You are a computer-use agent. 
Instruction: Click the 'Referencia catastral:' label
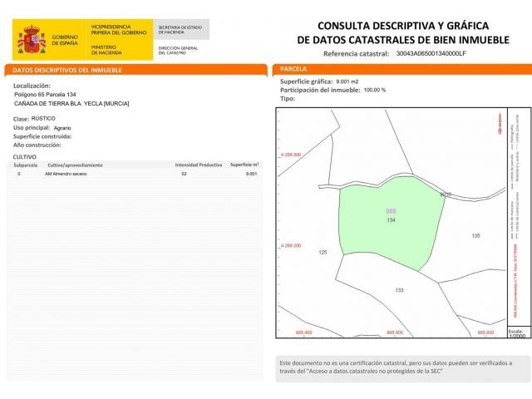click(357, 53)
